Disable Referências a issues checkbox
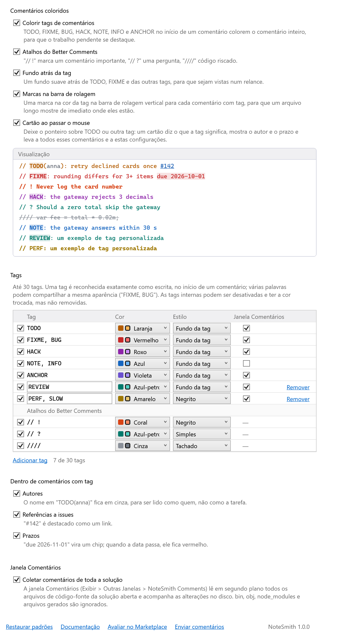 pyautogui.click(x=16, y=514)
